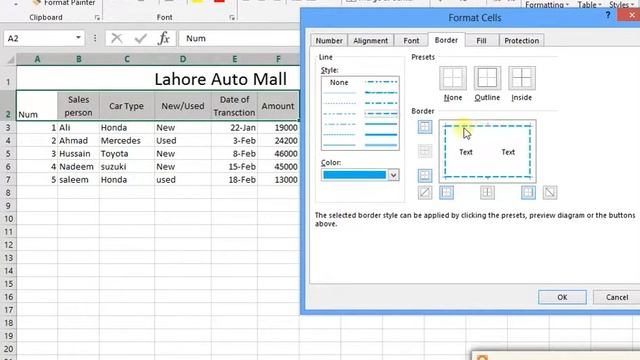Choose the highlighted medium dashed line style
This screenshot has width=640, height=360.
(x=381, y=114)
